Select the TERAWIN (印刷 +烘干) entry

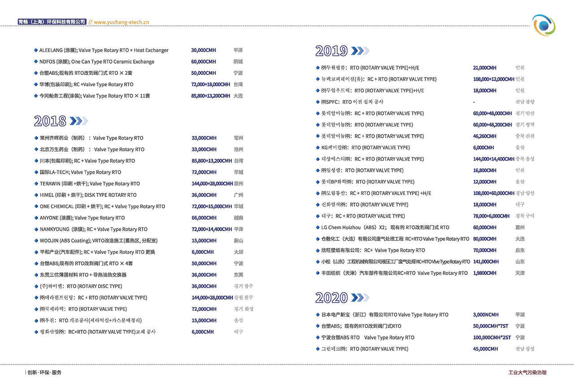[87, 184]
